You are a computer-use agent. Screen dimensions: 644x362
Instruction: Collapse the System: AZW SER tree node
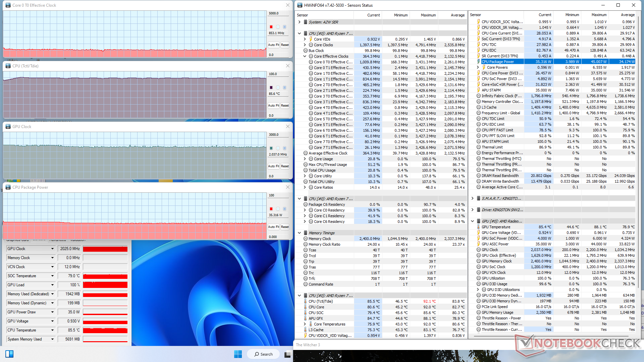coord(300,22)
